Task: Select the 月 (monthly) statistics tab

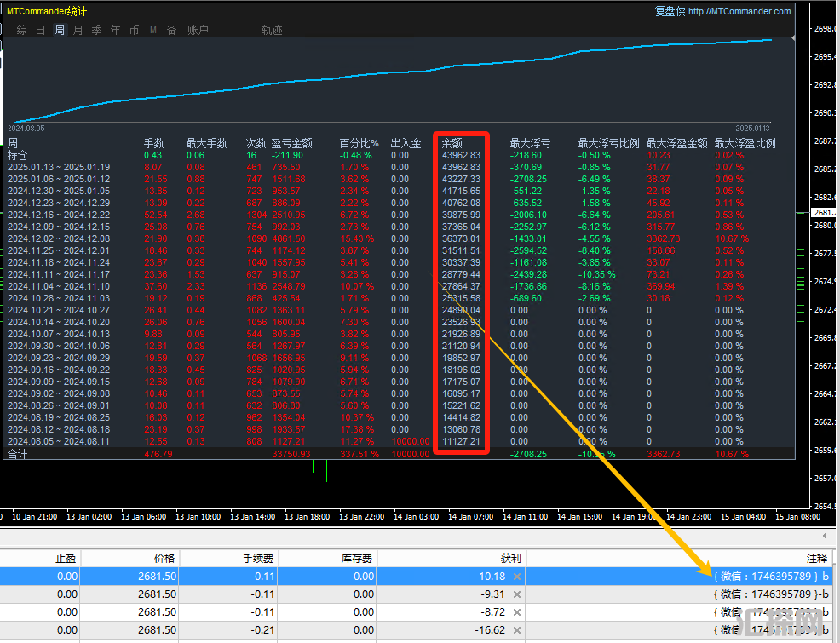Action: pos(78,30)
